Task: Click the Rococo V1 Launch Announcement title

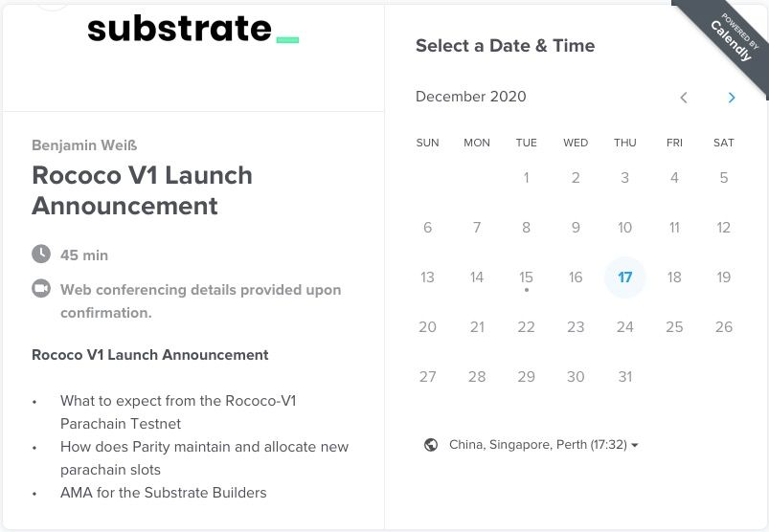Action: (x=143, y=190)
